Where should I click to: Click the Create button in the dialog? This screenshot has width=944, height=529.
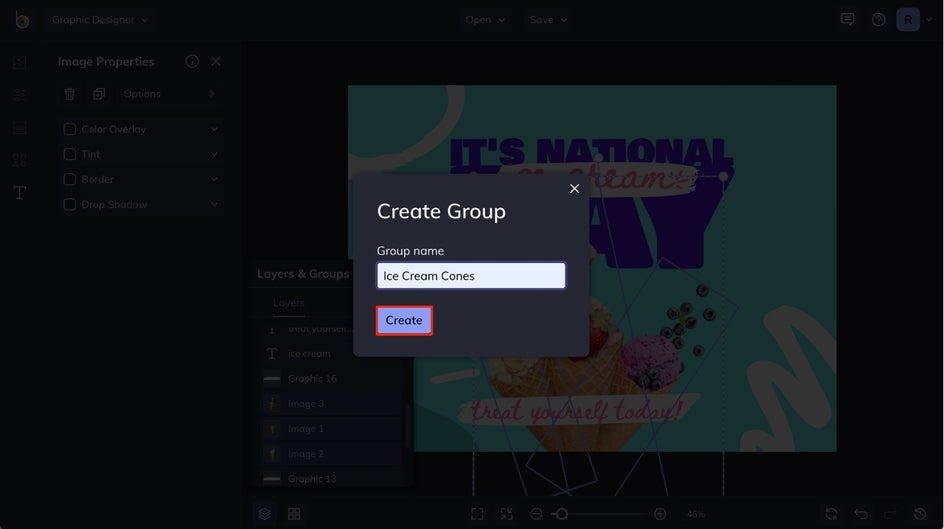point(404,320)
